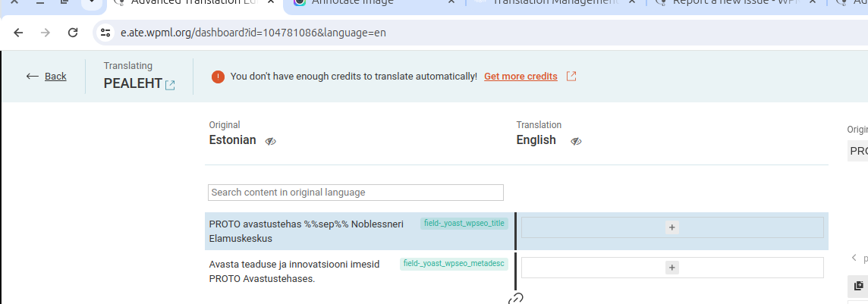Focus the Search content in original language field

pyautogui.click(x=355, y=193)
